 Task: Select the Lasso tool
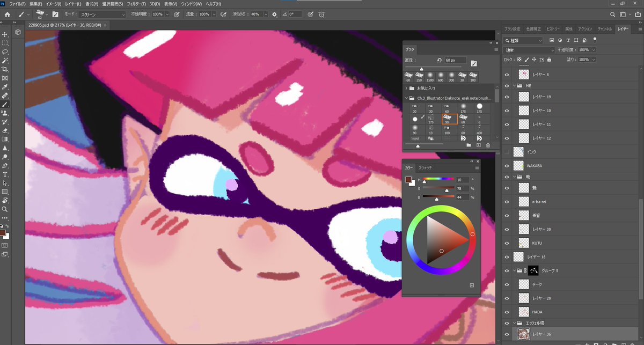5,52
